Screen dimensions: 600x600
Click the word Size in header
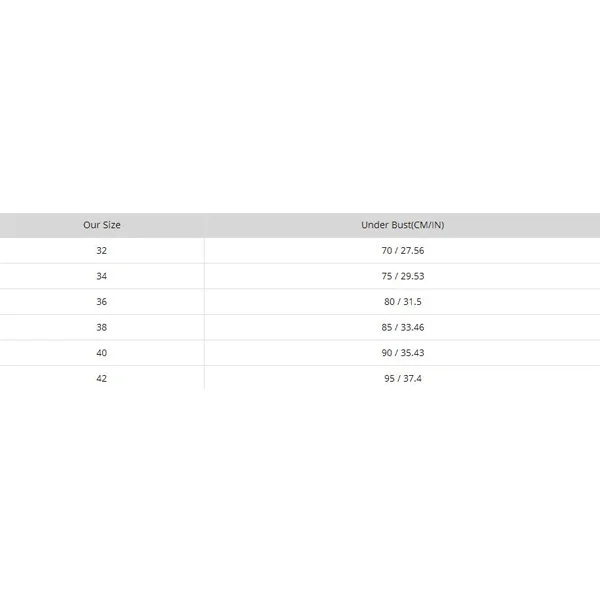point(111,225)
